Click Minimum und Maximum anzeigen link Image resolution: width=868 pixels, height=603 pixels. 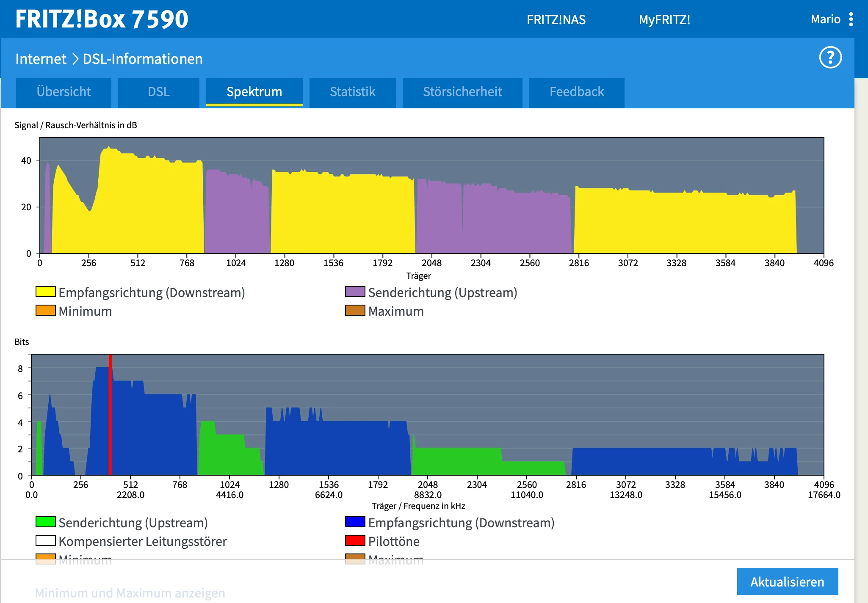click(x=130, y=593)
